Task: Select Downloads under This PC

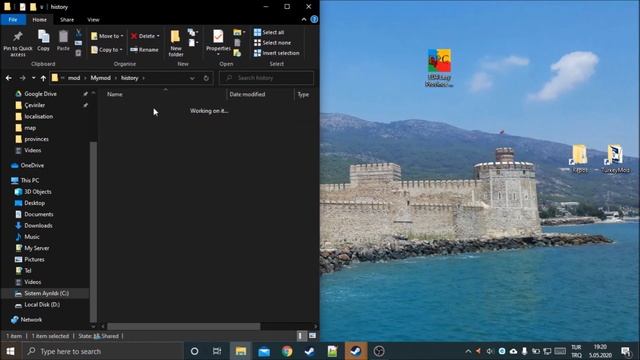Action: coord(38,225)
